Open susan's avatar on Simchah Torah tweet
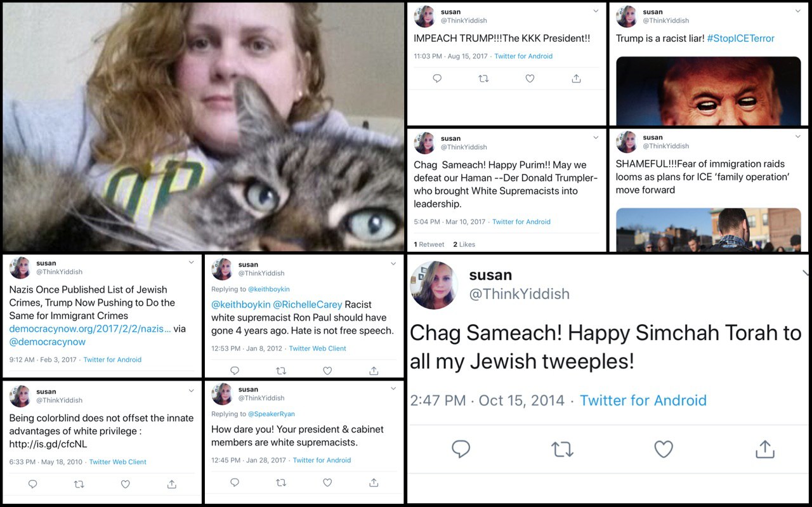812x507 pixels. click(x=435, y=285)
